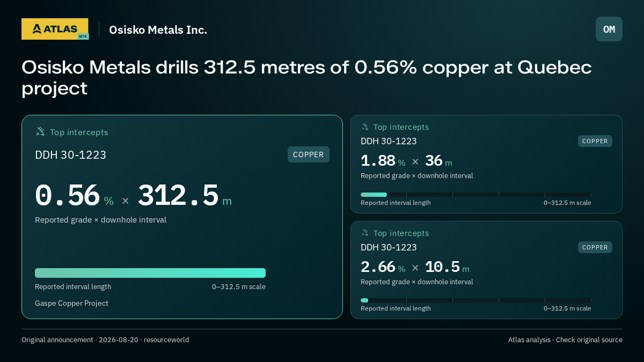The width and height of the screenshot is (644, 362).
Task: Click Top intercepts label in the 2.66% card
Action: (401, 233)
